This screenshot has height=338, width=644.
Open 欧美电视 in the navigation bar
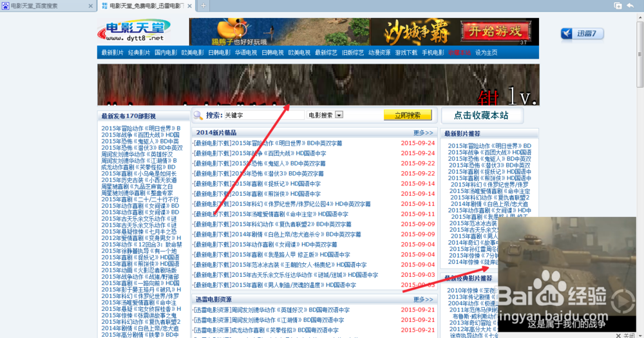299,53
